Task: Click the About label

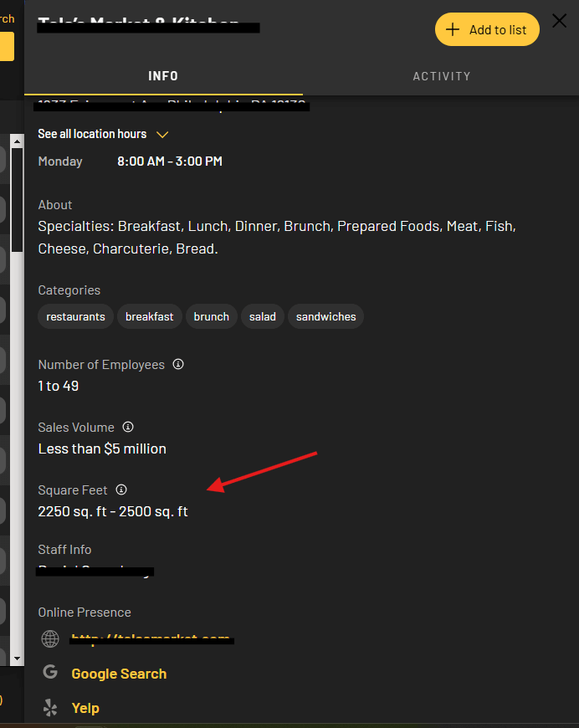Action: (x=55, y=205)
